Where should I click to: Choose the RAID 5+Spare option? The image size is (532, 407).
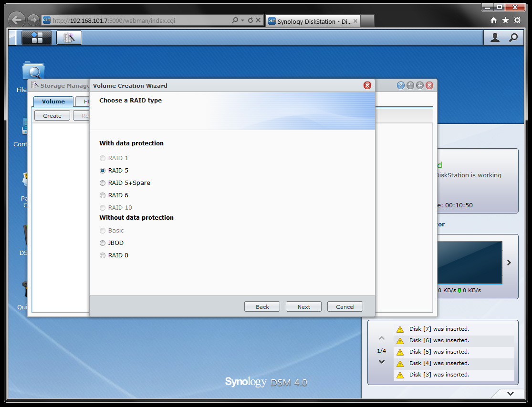[x=103, y=183]
